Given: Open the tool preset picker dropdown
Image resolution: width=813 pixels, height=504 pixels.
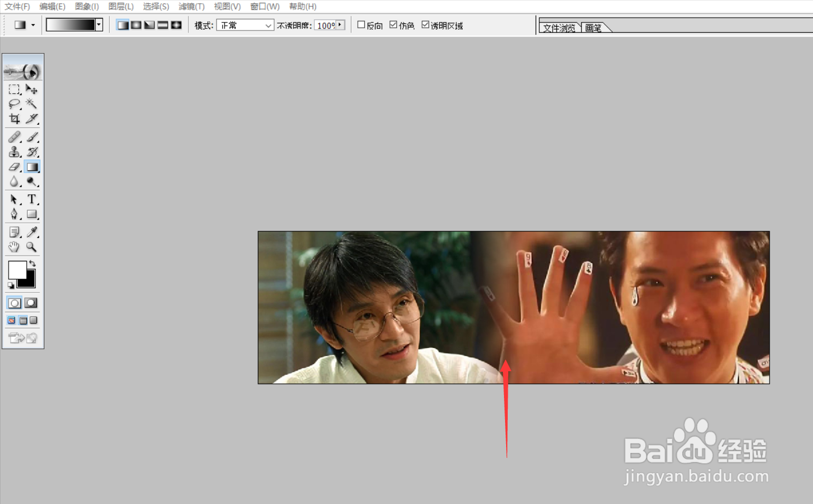Looking at the screenshot, I should pyautogui.click(x=33, y=25).
